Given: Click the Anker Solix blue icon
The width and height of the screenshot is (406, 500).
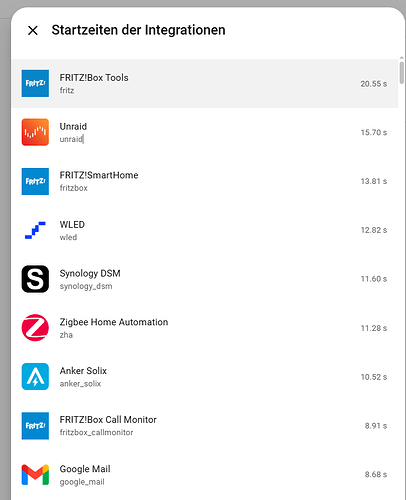Looking at the screenshot, I should point(35,377).
